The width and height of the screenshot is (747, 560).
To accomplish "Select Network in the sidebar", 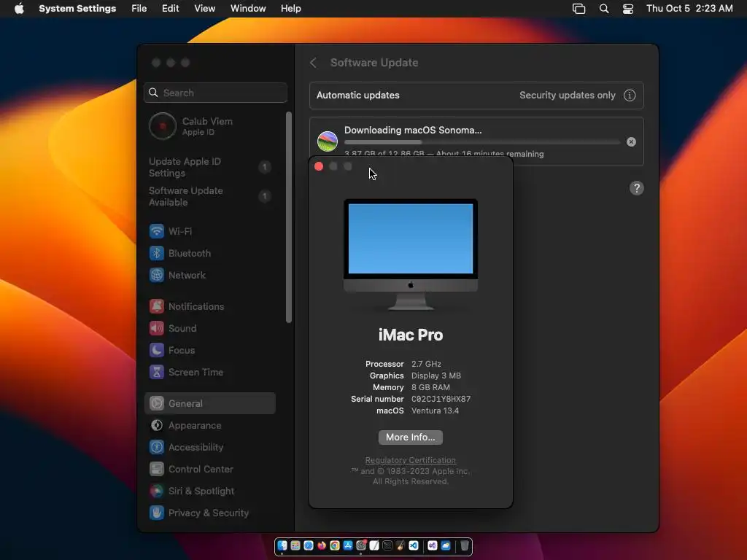I will point(209,275).
